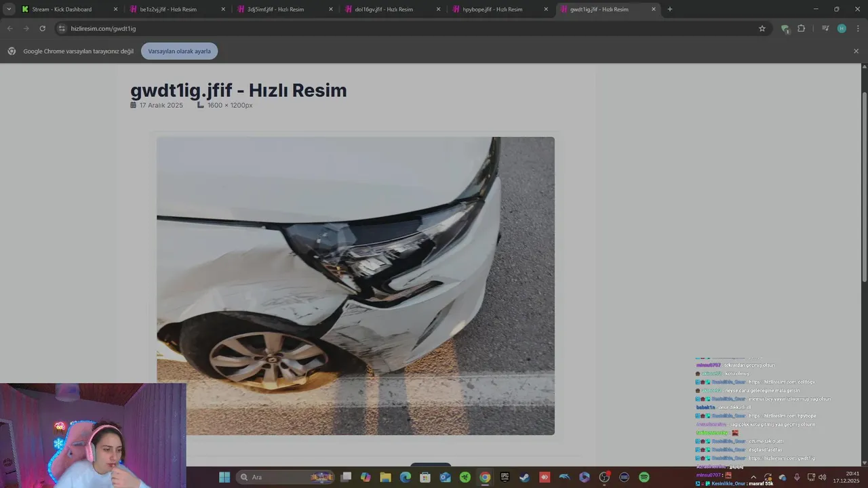
Task: Click the microphone tray icon
Action: pos(797,477)
